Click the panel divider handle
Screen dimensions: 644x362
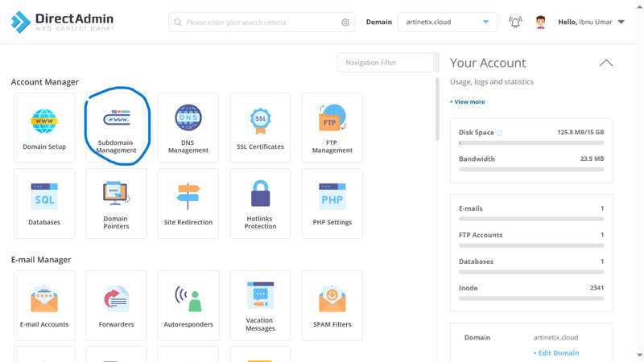click(437, 63)
